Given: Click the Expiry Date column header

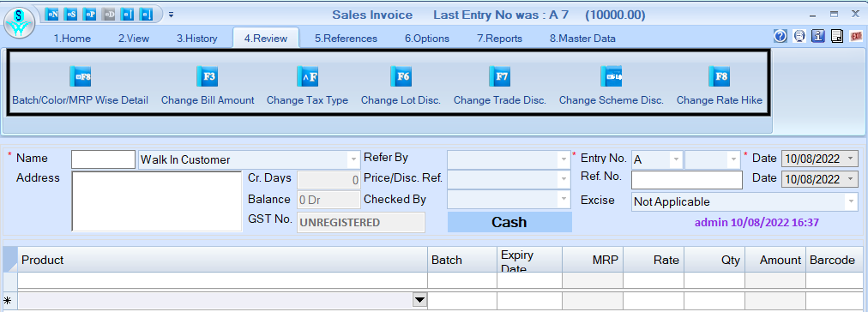Looking at the screenshot, I should (529, 260).
